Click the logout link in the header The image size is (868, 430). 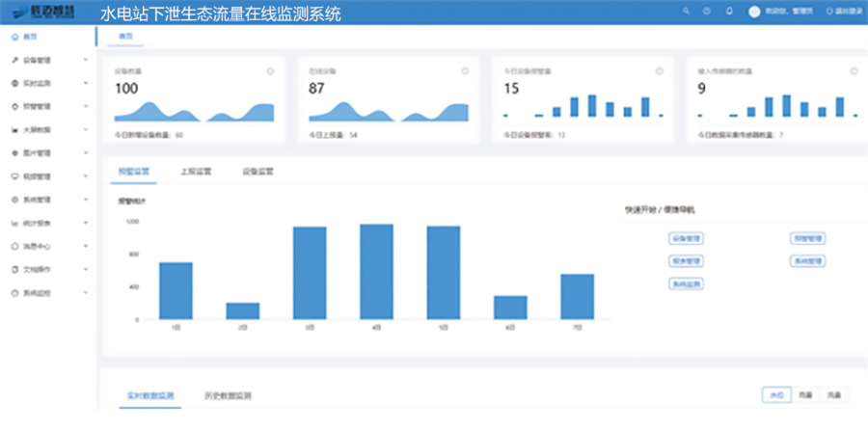(x=844, y=11)
